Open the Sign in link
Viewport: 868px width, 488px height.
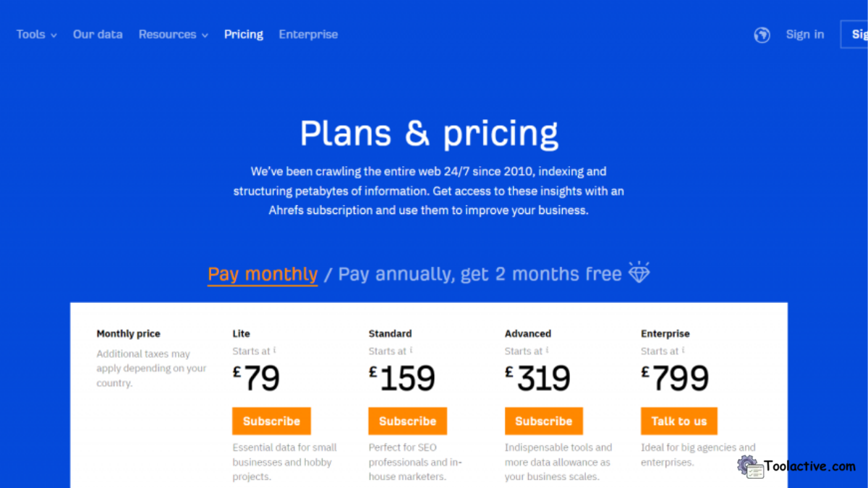[805, 34]
